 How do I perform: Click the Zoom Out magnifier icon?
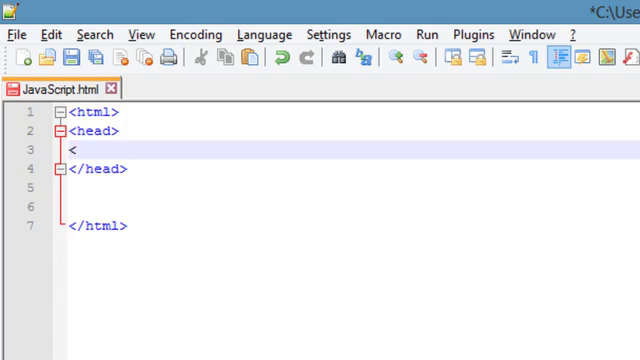420,57
